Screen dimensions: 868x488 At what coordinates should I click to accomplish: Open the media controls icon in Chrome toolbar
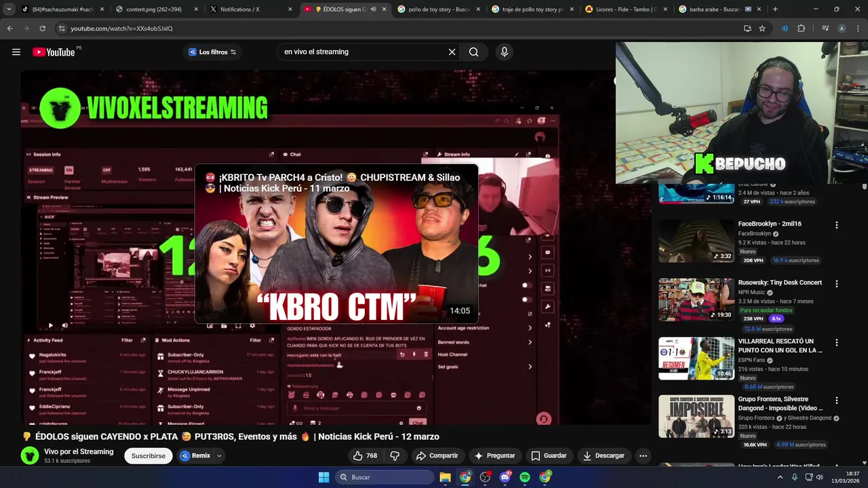825,28
